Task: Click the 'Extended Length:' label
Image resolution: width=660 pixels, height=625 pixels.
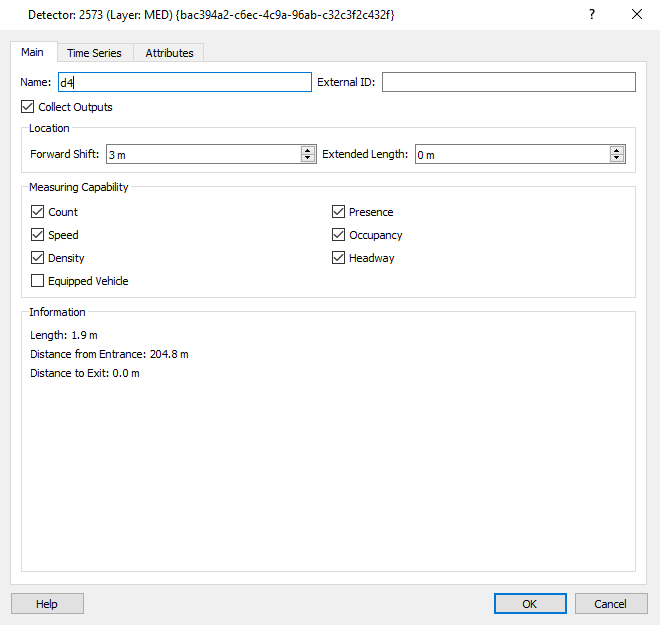Action: coord(365,154)
